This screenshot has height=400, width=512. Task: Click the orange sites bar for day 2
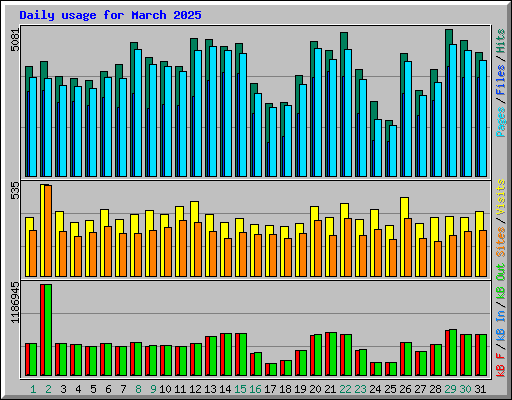tap(48, 231)
